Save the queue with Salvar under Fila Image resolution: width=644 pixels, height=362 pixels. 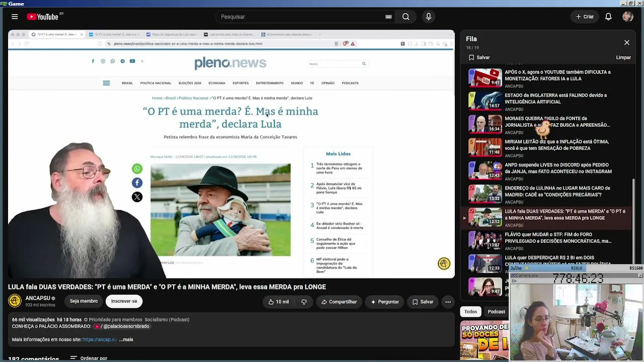479,57
